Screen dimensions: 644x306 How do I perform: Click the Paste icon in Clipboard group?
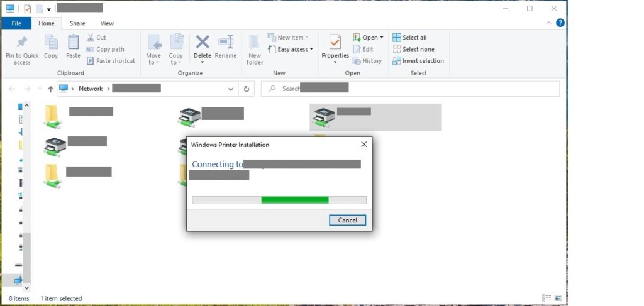[74, 44]
